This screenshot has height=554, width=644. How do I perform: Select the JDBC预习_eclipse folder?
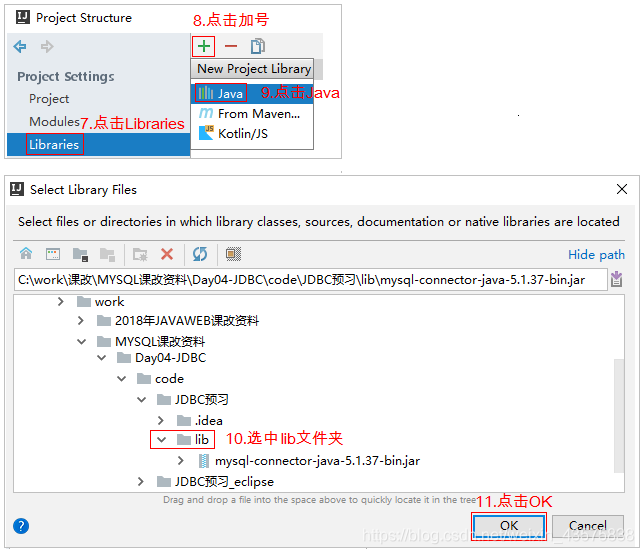click(215, 481)
